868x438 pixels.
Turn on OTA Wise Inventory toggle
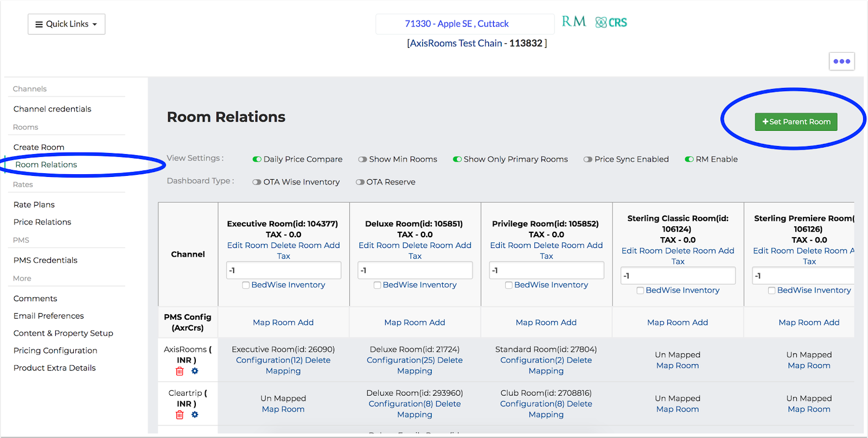[257, 182]
